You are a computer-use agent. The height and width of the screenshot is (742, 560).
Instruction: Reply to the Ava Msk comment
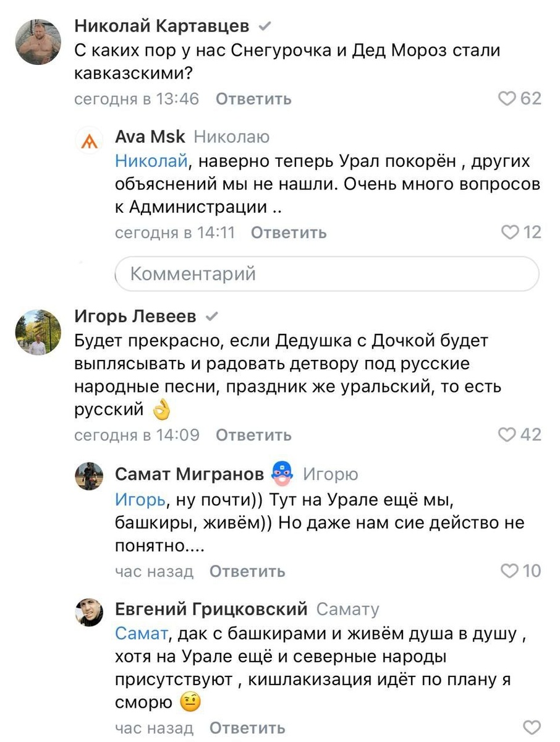287,233
